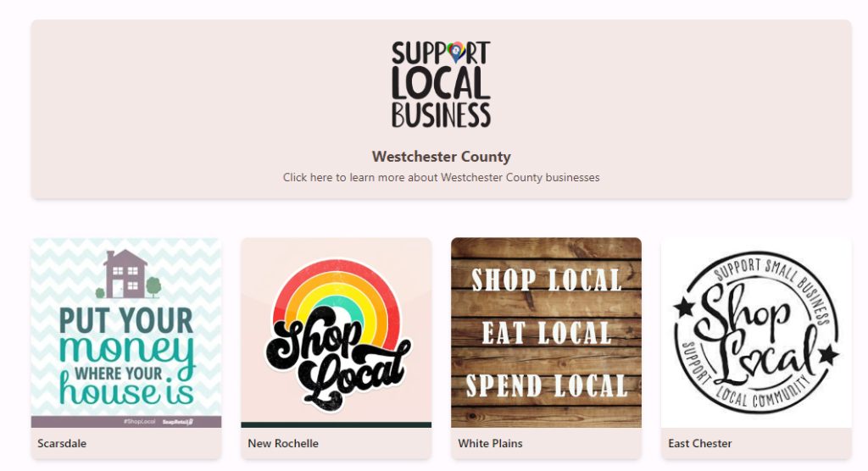Click the heart pin icon in Support logo
The width and height of the screenshot is (868, 471).
[x=456, y=52]
